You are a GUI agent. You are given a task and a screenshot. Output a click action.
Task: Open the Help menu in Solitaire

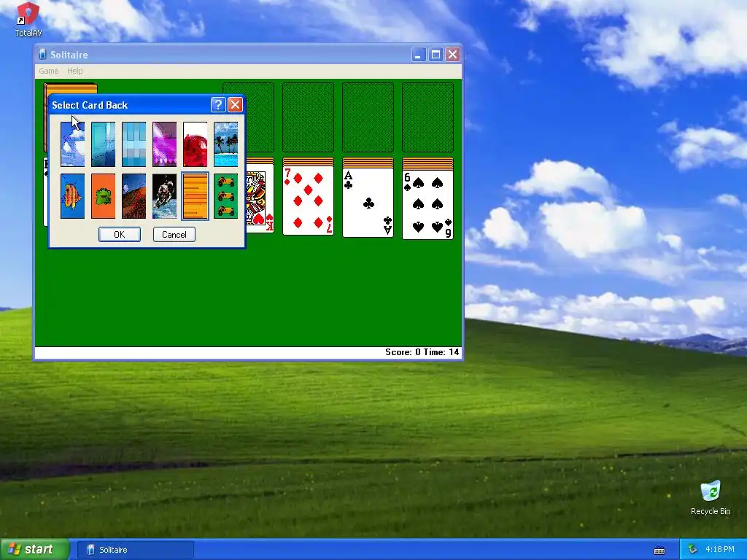(x=75, y=71)
